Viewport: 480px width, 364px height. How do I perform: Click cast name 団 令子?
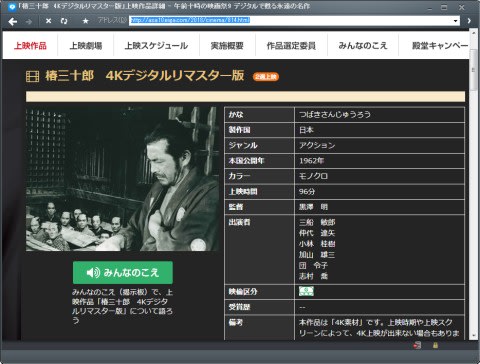[313, 265]
